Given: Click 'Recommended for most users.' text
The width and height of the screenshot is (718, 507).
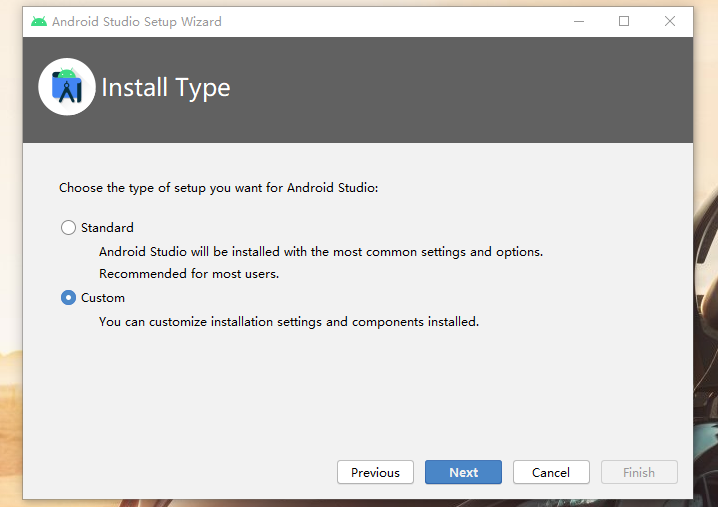Looking at the screenshot, I should 189,274.
